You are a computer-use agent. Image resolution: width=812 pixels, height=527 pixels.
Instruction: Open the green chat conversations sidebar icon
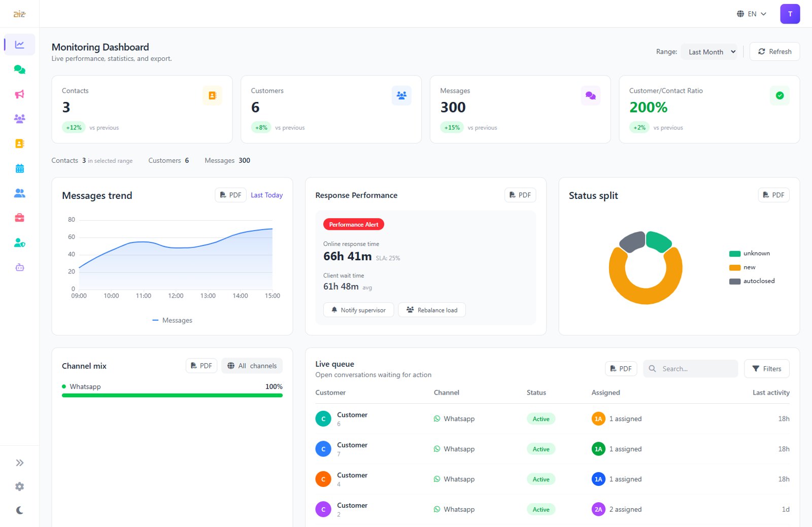(19, 69)
